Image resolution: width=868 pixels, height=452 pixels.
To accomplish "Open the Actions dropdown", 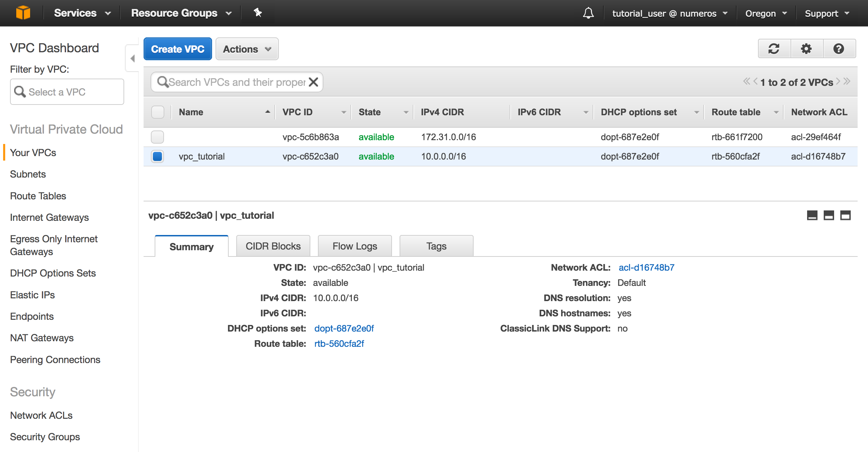I will click(247, 49).
